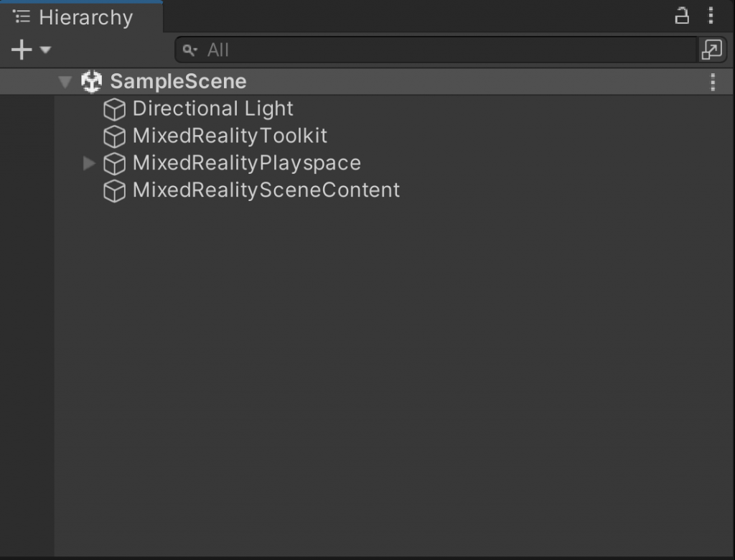
Task: Expand MixedRealityPlayspace children
Action: coord(88,163)
